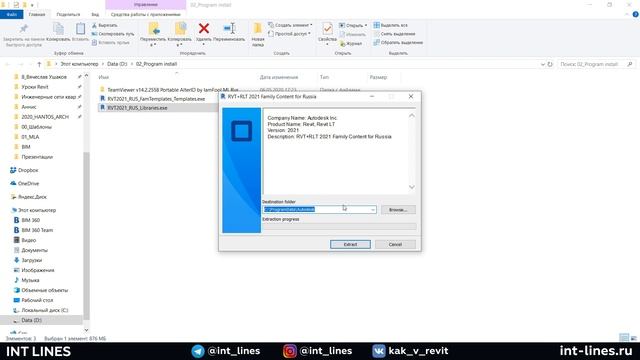640x360 pixels.
Task: Open Локальный диск (C:) in the navigation pane
Action: pos(44,310)
